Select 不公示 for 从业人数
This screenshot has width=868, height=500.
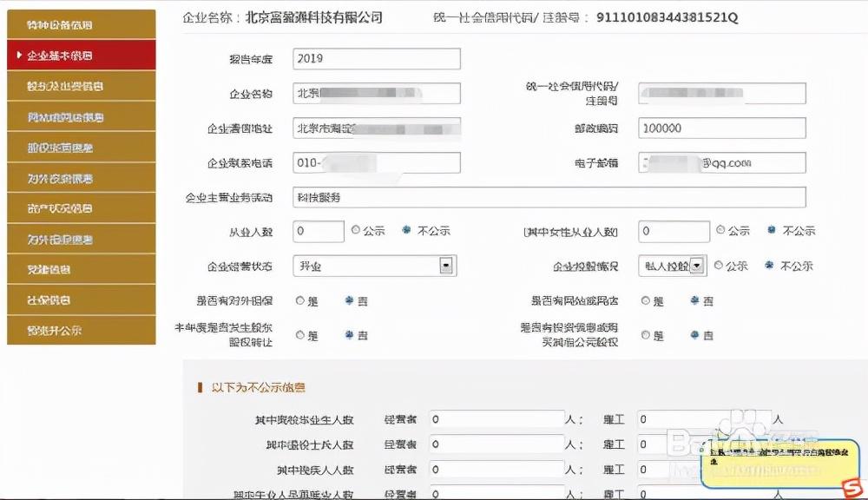tap(407, 230)
